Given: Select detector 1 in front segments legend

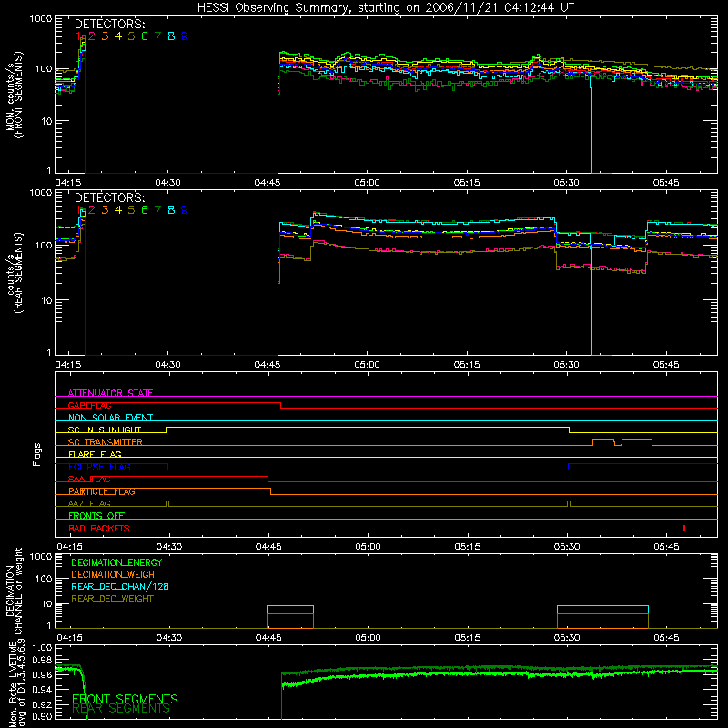Looking at the screenshot, I should (78, 36).
